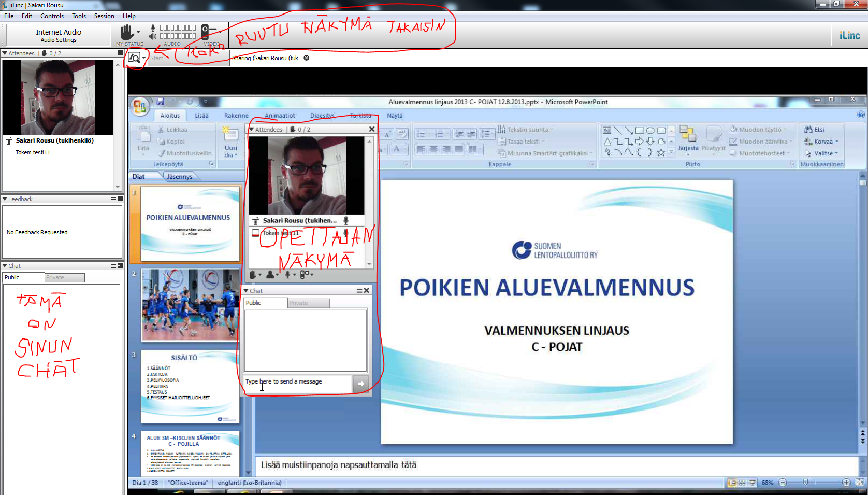Collapse the left Chat panel

pyautogui.click(x=5, y=266)
